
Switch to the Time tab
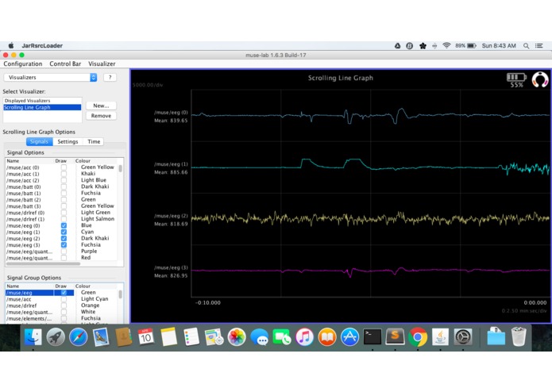(94, 141)
